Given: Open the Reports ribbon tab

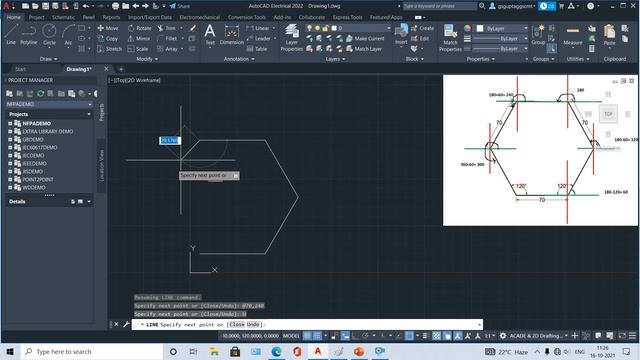Looking at the screenshot, I should [x=111, y=17].
